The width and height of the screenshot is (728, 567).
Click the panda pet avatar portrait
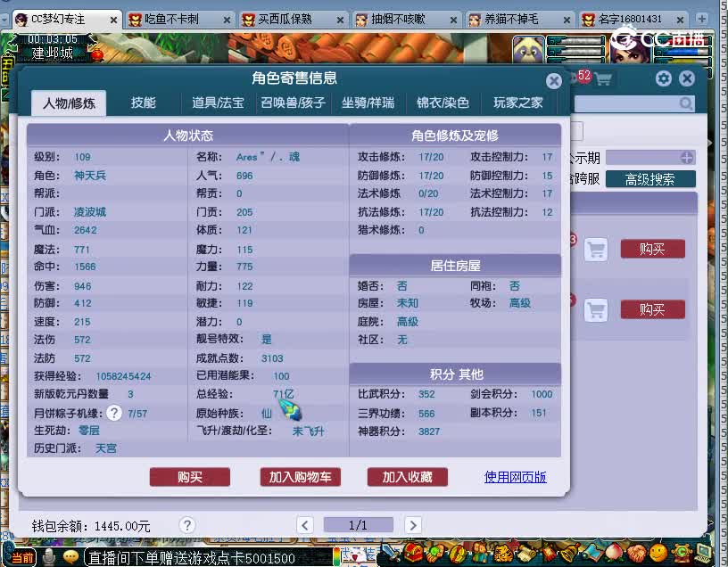(x=528, y=50)
